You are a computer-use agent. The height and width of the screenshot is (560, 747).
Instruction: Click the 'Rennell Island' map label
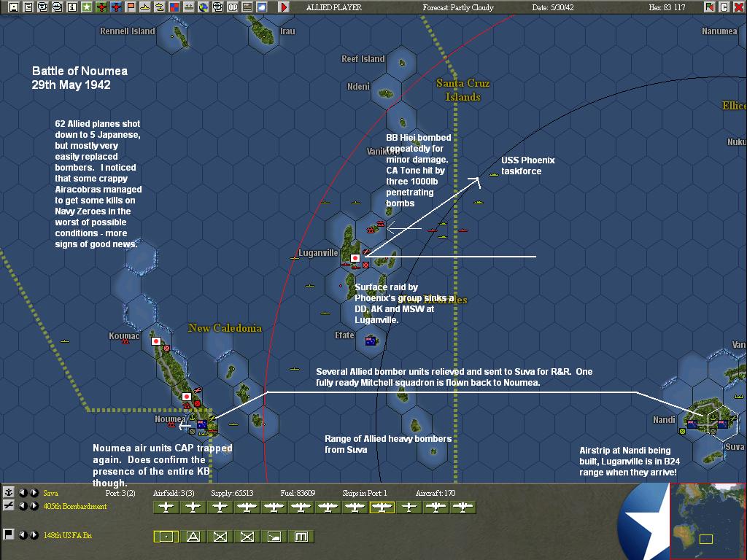pos(127,31)
